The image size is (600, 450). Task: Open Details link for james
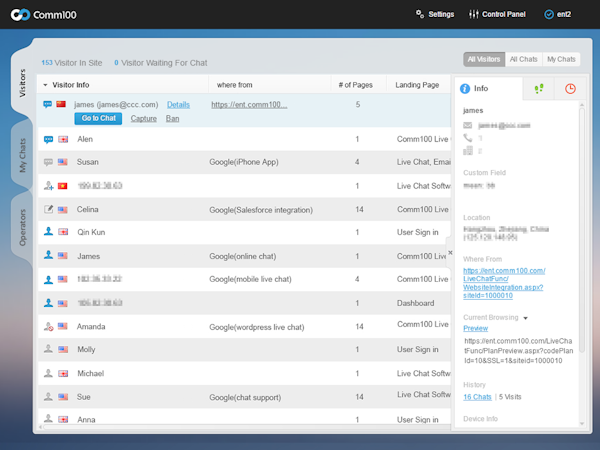pyautogui.click(x=178, y=104)
